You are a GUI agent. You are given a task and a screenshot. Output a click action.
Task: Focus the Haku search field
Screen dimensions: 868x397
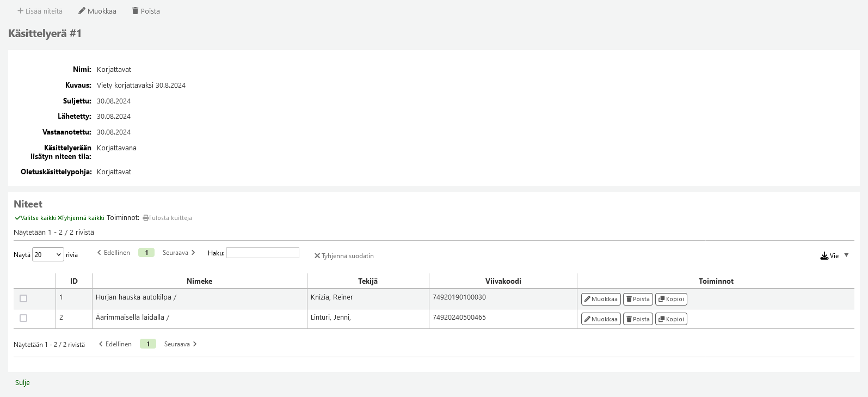coord(263,253)
